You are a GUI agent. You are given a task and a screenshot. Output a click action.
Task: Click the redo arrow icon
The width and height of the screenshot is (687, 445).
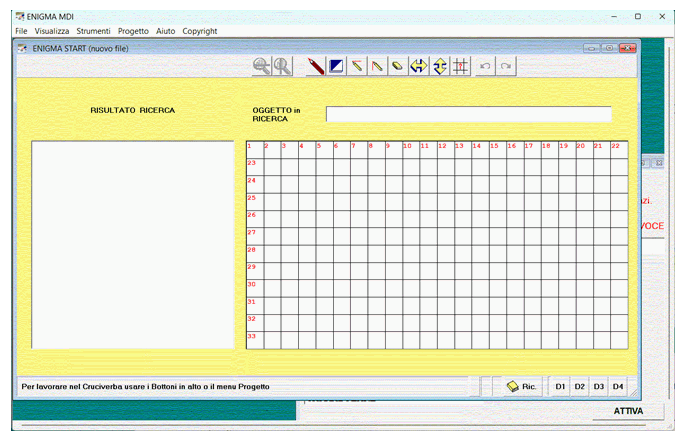[506, 66]
